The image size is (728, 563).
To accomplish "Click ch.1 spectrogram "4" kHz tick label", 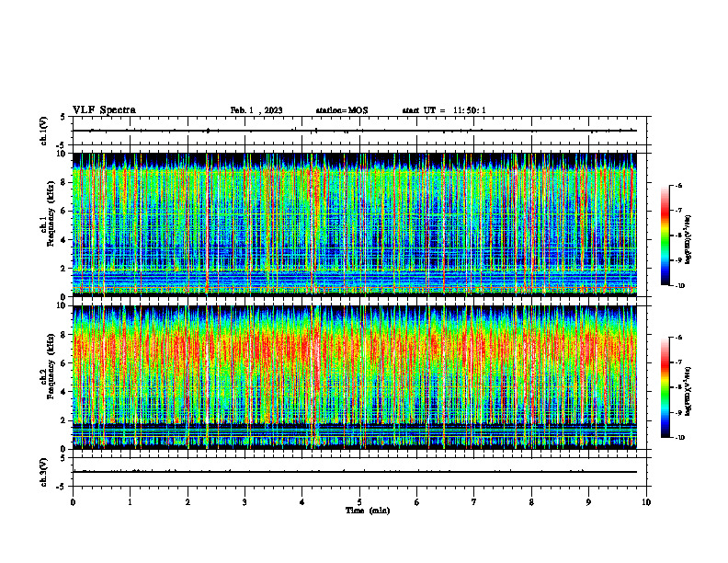I will [x=64, y=240].
